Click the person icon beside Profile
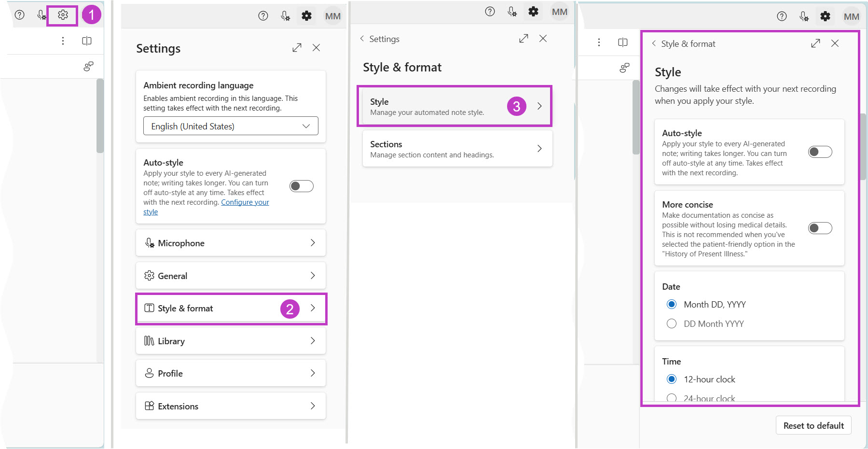The height and width of the screenshot is (449, 868). (x=149, y=373)
